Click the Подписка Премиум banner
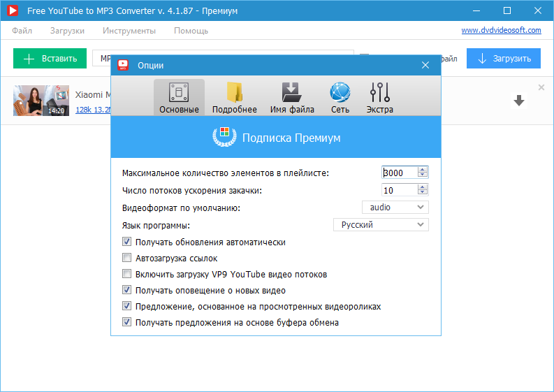Screen dimensions: 554x392 [276, 137]
